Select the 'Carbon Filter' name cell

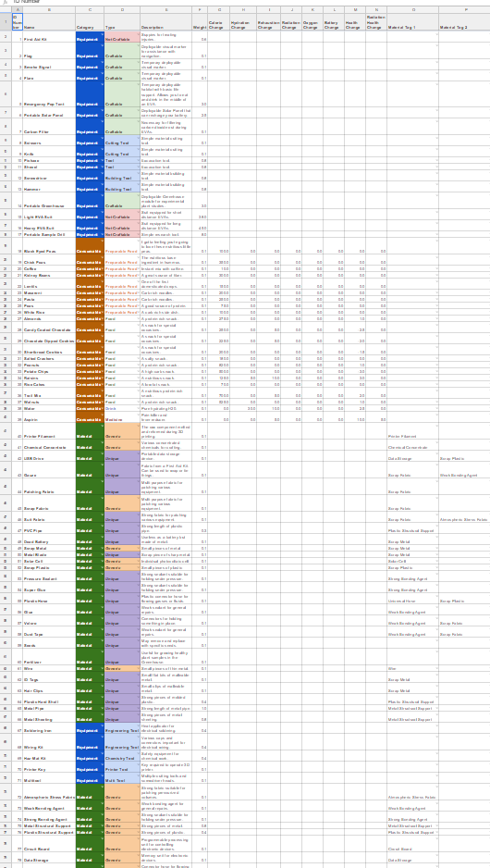(x=48, y=126)
